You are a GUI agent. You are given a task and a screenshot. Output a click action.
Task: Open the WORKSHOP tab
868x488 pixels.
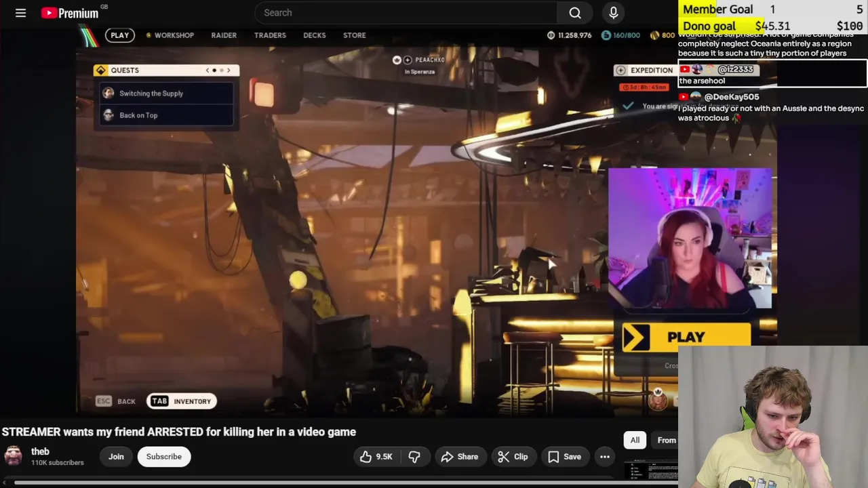[170, 35]
